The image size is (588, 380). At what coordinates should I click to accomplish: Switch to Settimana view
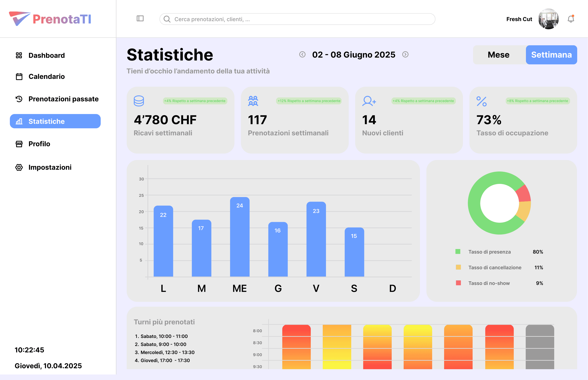tap(551, 55)
